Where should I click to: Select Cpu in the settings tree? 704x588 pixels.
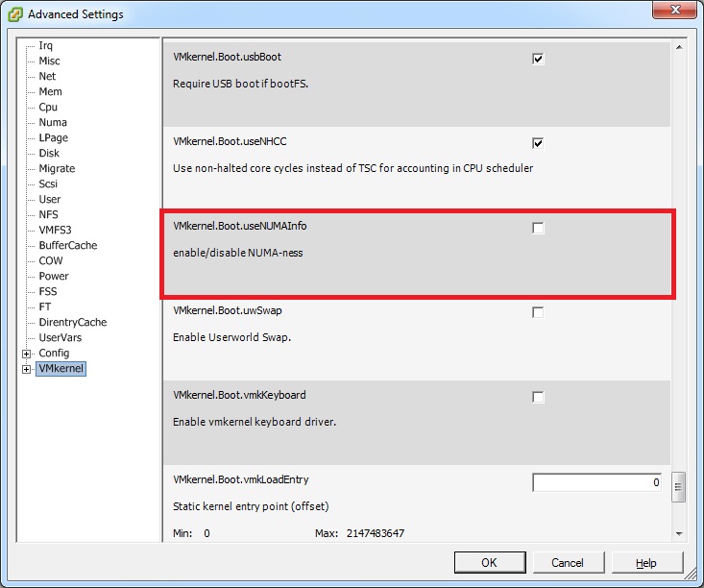tap(48, 107)
